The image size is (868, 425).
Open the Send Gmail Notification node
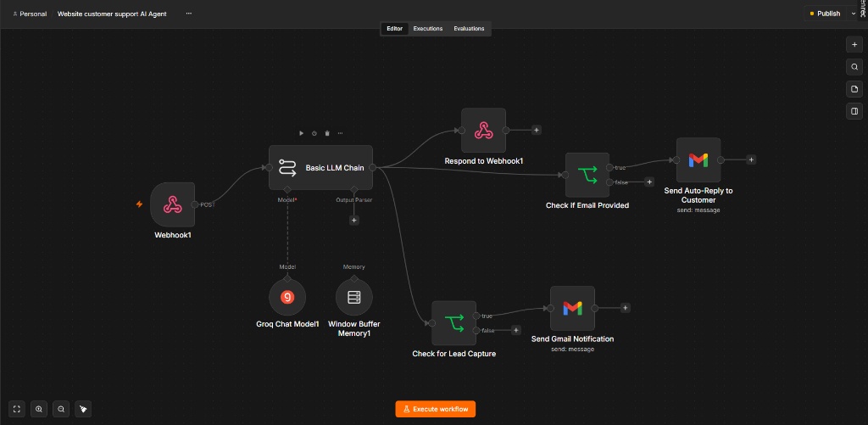click(572, 308)
